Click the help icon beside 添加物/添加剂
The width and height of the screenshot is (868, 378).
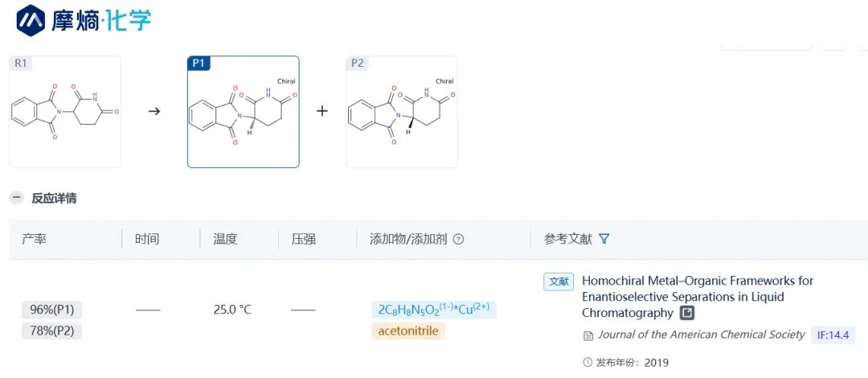tap(459, 239)
